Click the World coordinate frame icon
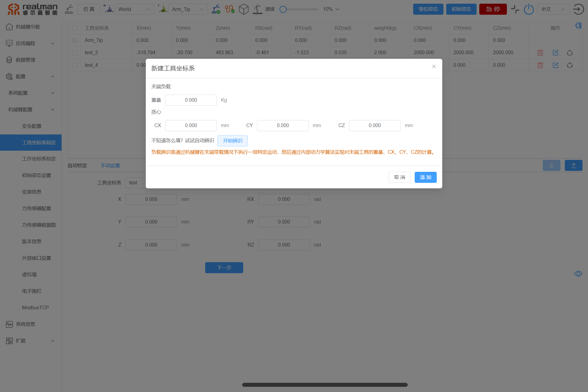The height and width of the screenshot is (392, 588). [x=108, y=9]
